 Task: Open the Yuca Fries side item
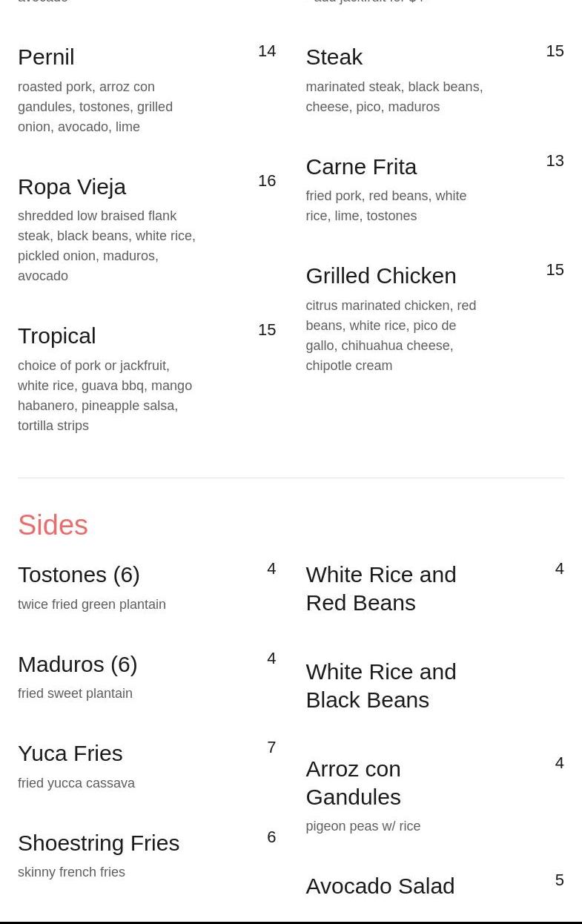pos(70,753)
